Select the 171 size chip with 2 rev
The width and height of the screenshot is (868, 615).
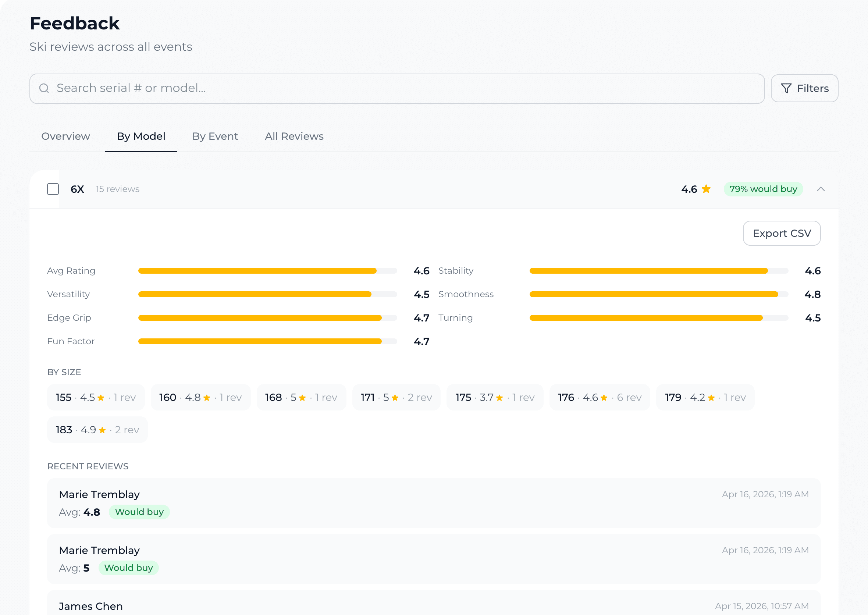396,398
